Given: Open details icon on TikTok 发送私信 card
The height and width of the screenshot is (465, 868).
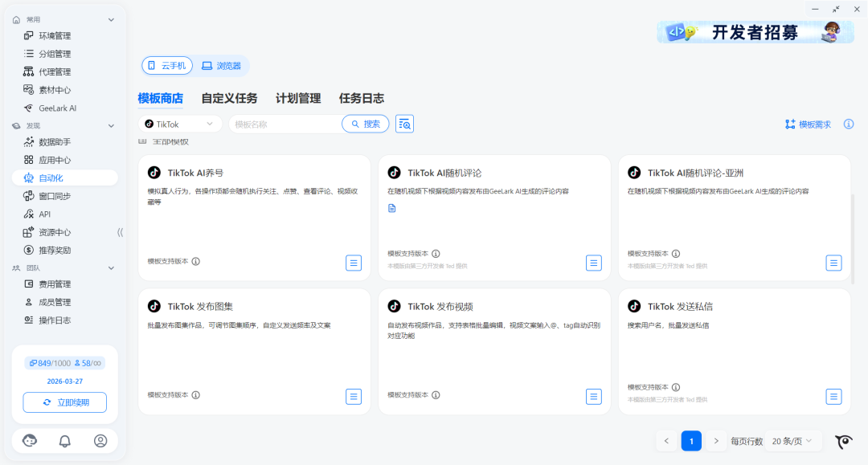Looking at the screenshot, I should coord(833,397).
